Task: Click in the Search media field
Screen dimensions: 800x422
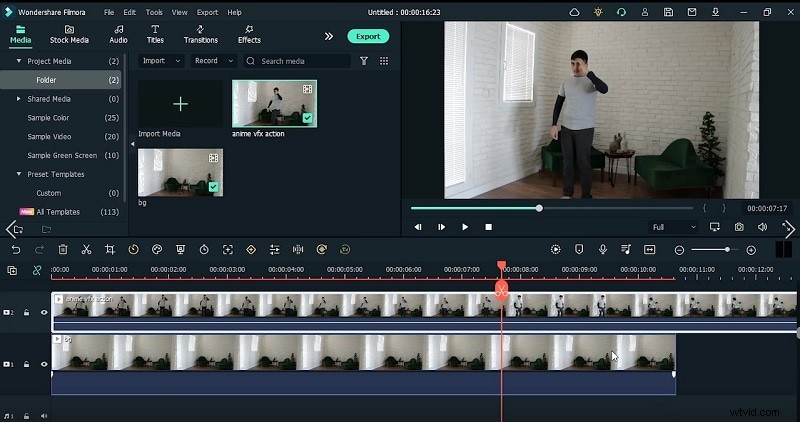Action: [297, 61]
